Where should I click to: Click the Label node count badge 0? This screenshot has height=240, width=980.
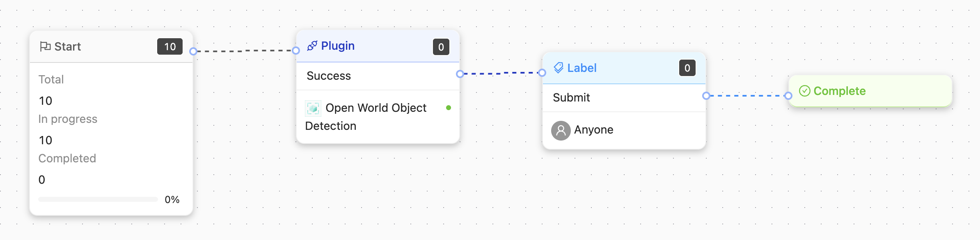687,68
